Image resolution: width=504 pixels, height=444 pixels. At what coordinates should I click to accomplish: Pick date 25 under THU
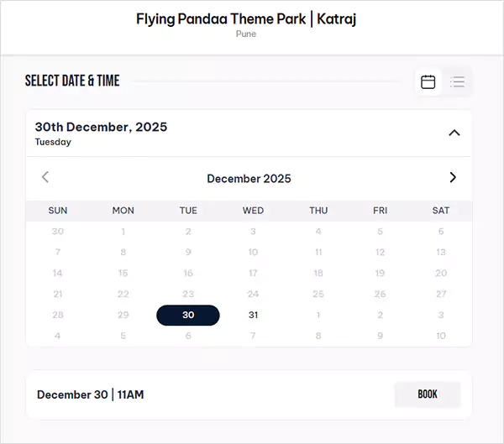(318, 294)
